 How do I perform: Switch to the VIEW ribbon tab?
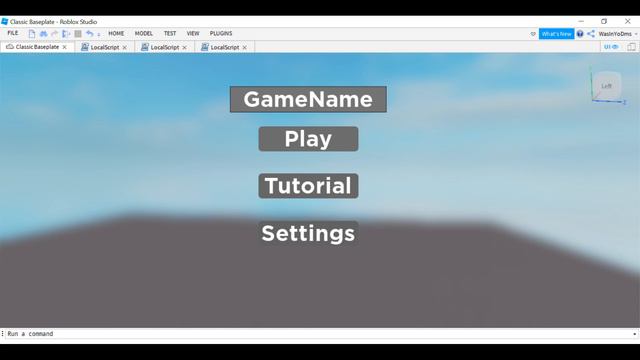[x=193, y=33]
